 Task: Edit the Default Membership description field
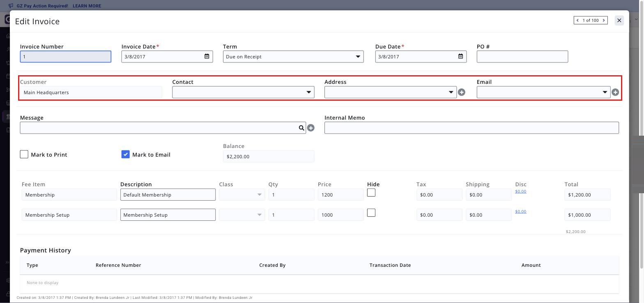168,194
